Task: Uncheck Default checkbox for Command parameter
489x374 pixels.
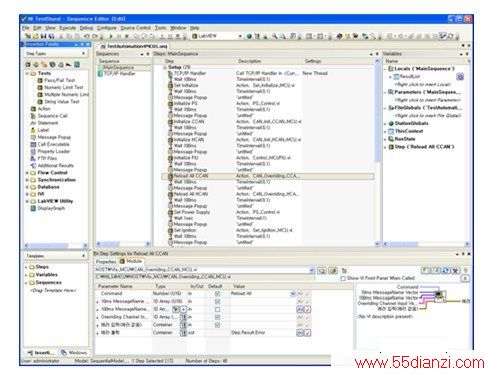Action: coord(217,294)
